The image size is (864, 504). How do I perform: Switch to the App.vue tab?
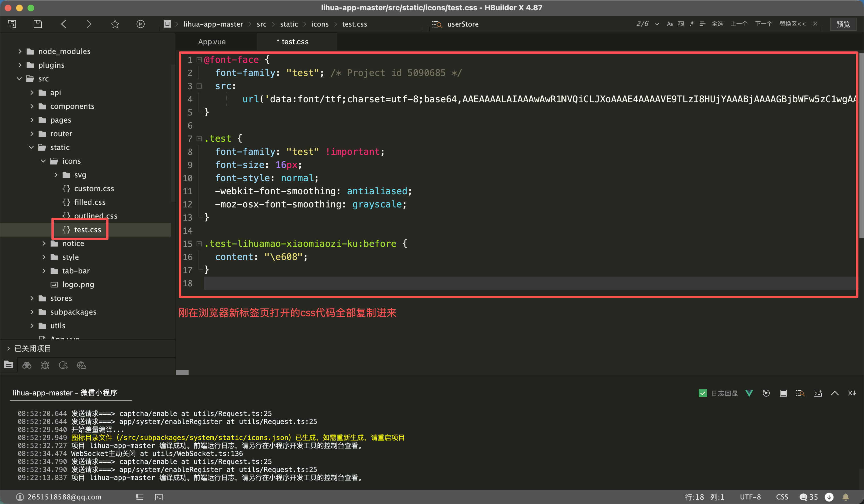coord(211,42)
